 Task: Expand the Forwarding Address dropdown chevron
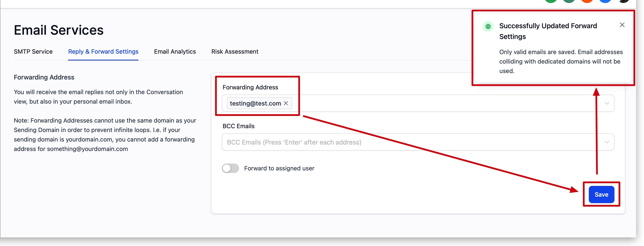point(606,103)
